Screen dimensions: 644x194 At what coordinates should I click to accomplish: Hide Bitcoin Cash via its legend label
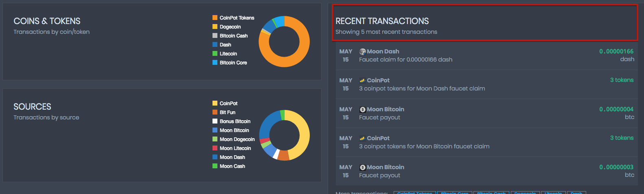234,36
